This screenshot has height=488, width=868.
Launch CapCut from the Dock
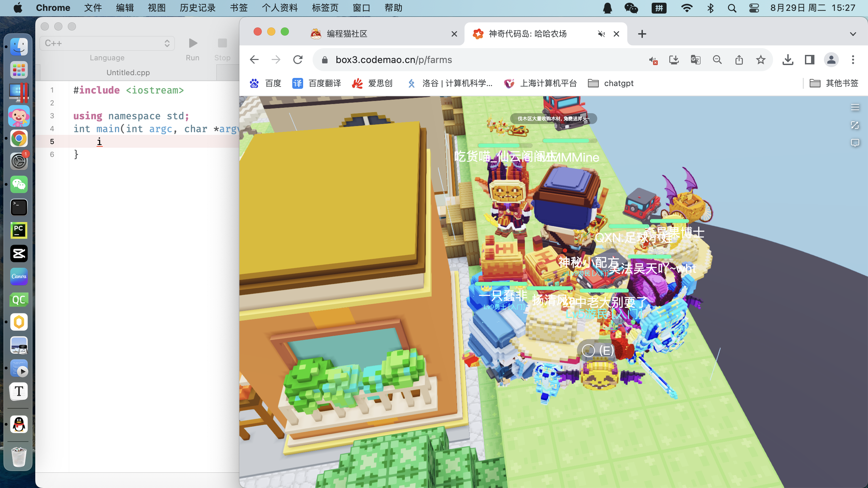(19, 253)
